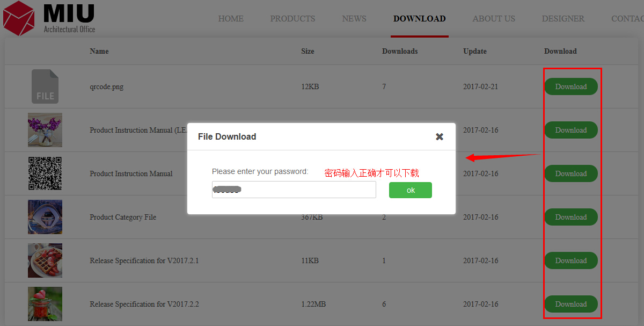Click the purple flowers thumbnail

[45, 130]
